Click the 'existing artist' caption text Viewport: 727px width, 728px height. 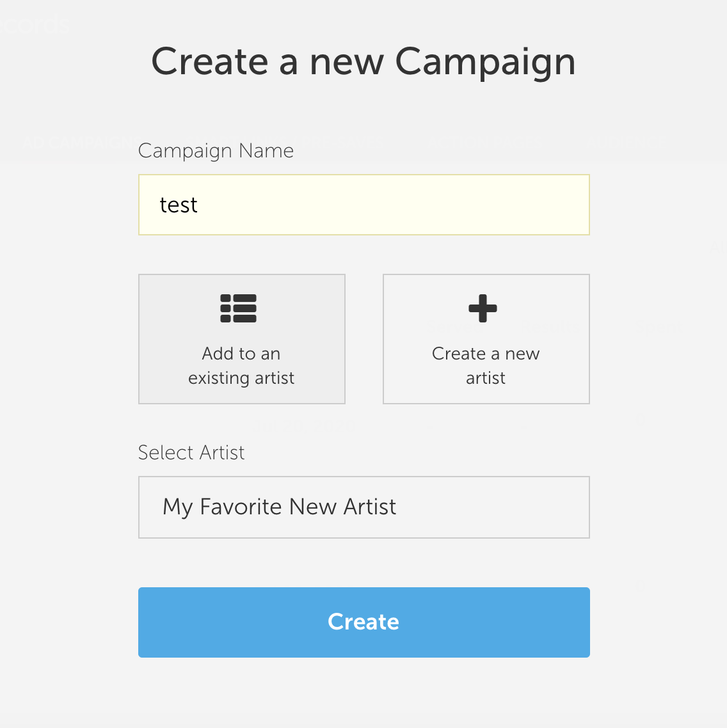click(x=241, y=378)
